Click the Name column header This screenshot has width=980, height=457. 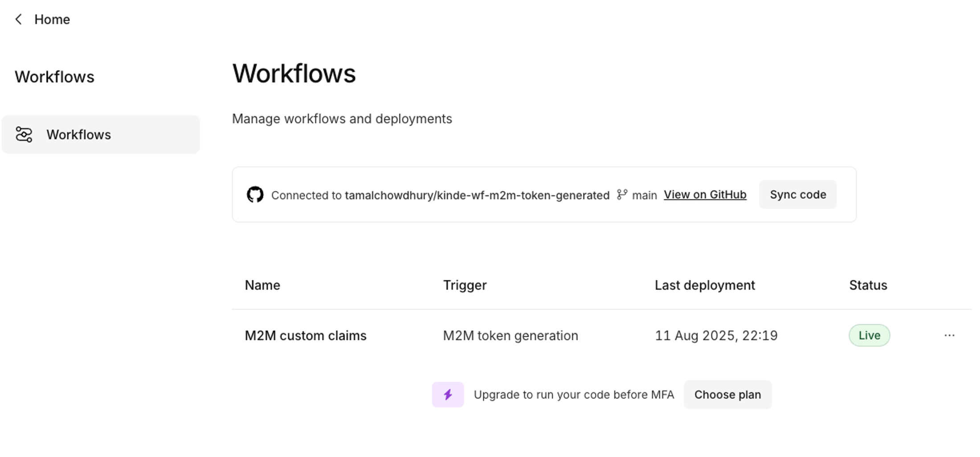point(262,285)
